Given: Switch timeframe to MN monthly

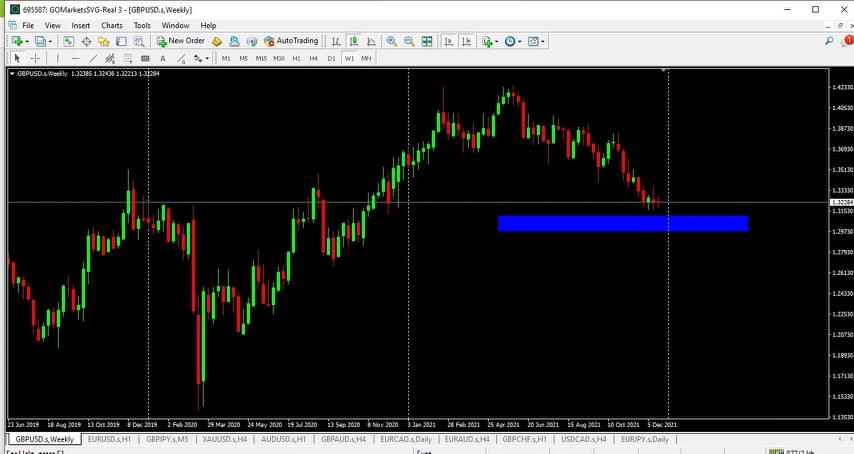Looking at the screenshot, I should (366, 58).
